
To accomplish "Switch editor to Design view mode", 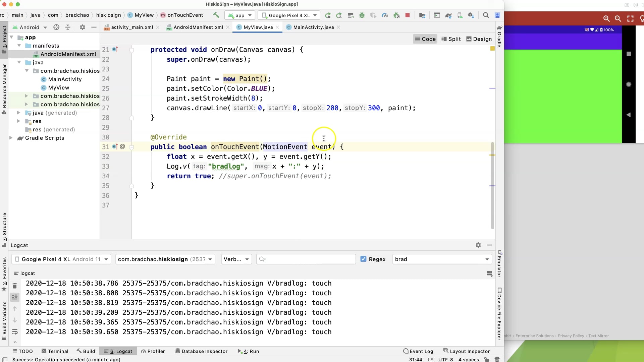I will pyautogui.click(x=479, y=39).
